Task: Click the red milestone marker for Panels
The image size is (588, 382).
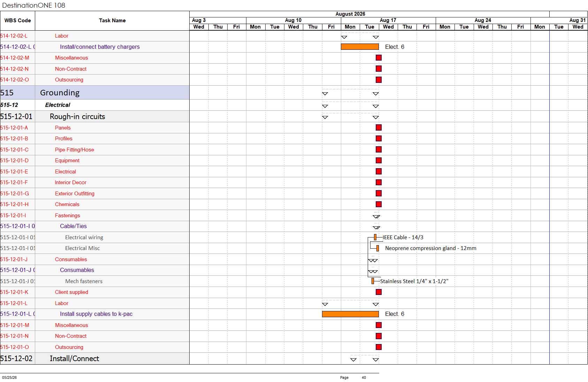Action: click(379, 127)
